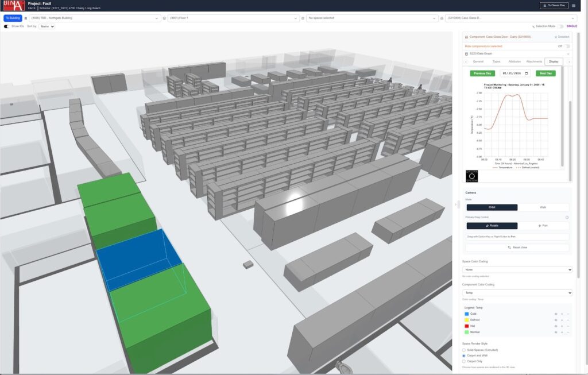
Task: Open the Component Color Coding dropdown
Action: point(517,293)
